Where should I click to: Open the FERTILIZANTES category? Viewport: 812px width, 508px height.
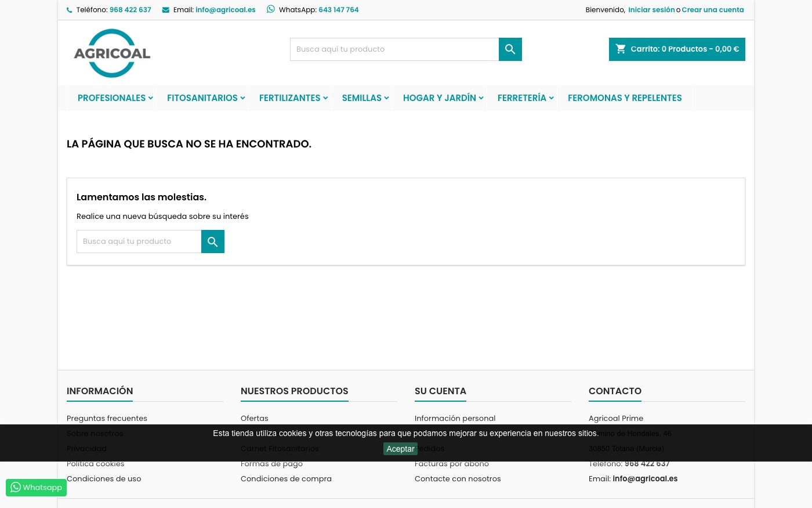[x=289, y=98]
